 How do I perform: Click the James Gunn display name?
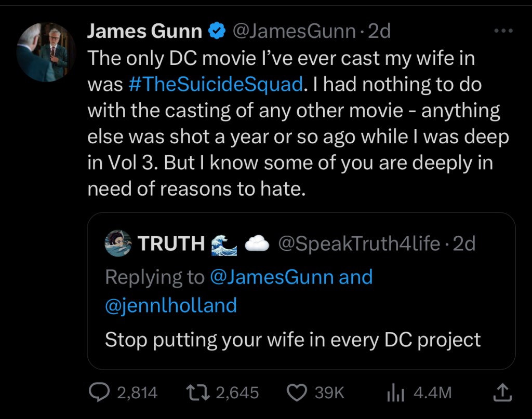[144, 32]
